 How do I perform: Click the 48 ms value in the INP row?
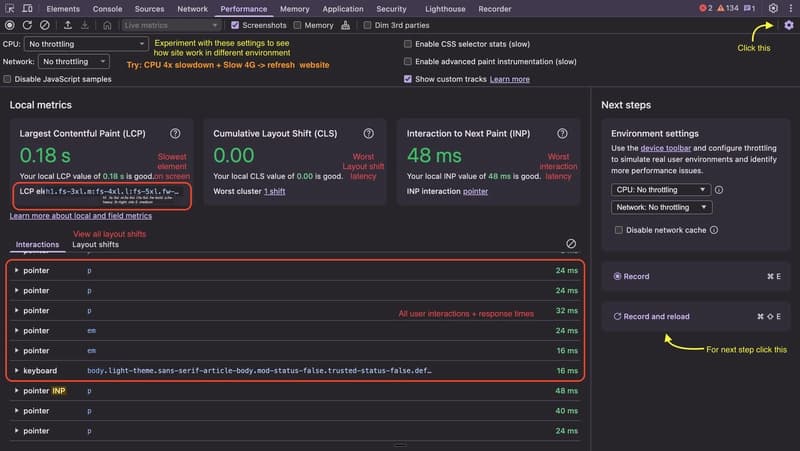[x=566, y=391]
